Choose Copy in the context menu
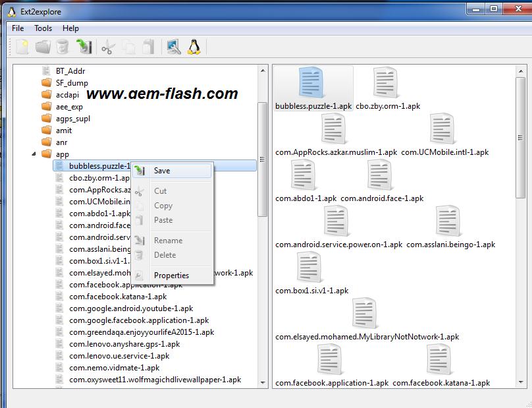 click(173, 206)
